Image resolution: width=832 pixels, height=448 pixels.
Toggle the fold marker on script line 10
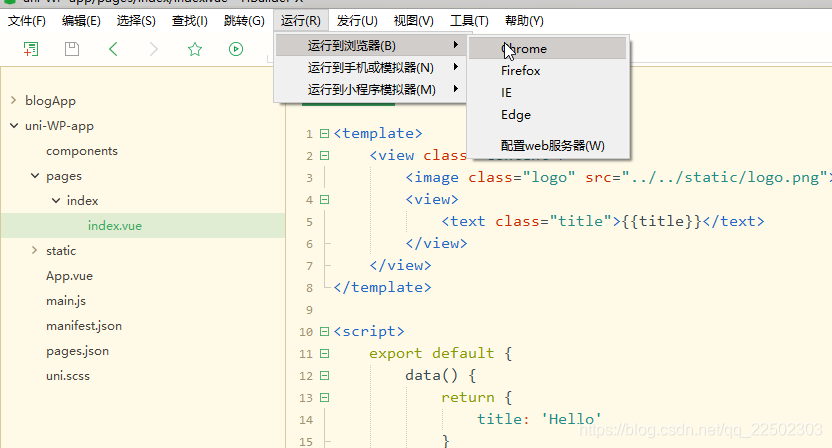tap(323, 332)
